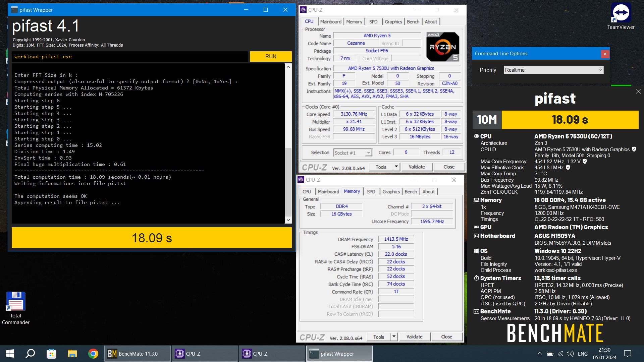
Task: Click the Memory section icon in BenchMate
Action: point(476,200)
